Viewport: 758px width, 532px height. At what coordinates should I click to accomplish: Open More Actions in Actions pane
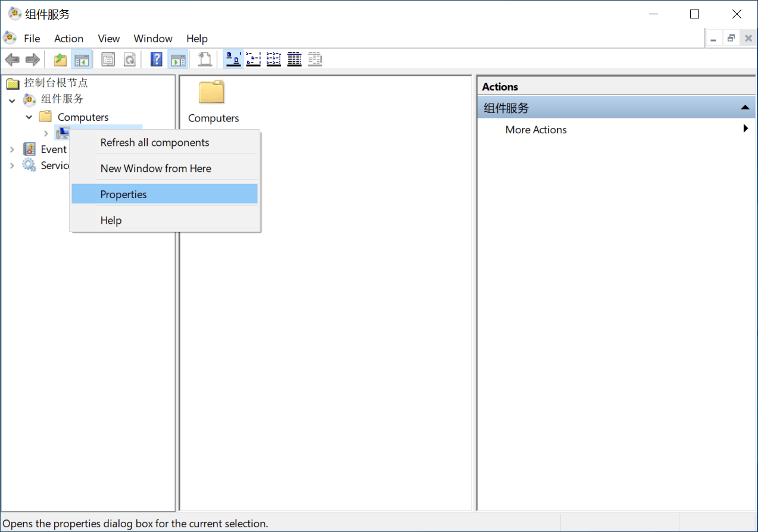[536, 130]
